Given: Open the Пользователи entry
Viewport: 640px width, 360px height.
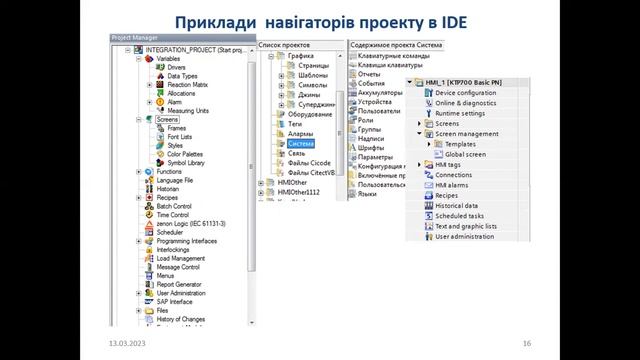Looking at the screenshot, I should (379, 111).
